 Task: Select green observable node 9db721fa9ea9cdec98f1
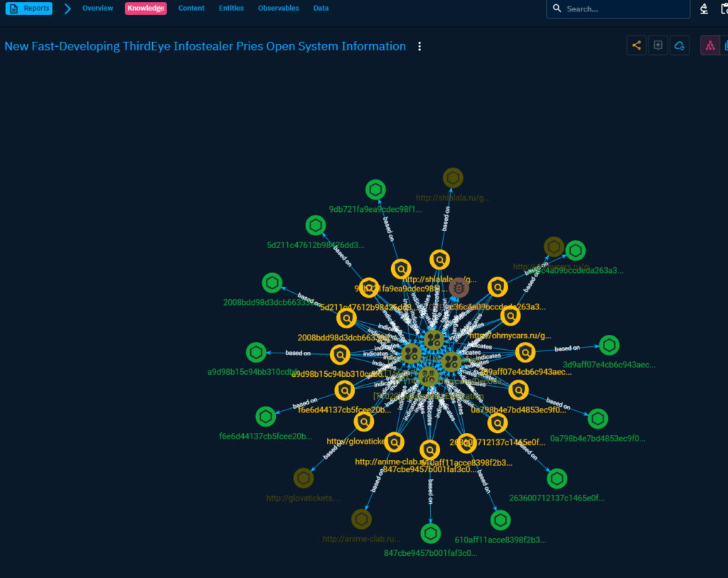coord(375,190)
